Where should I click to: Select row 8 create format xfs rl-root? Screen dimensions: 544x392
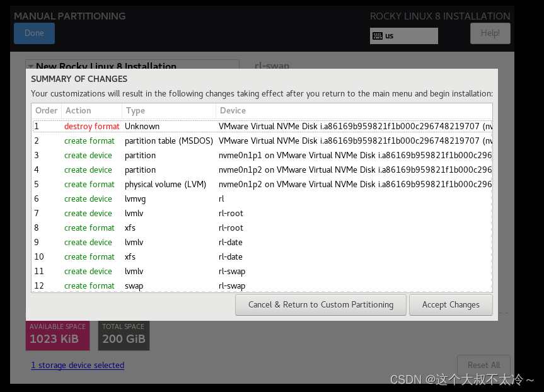point(262,228)
